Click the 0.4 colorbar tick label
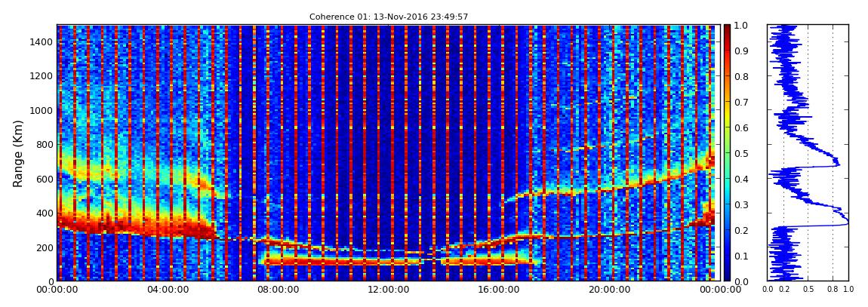This screenshot has width=868, height=307. point(741,180)
